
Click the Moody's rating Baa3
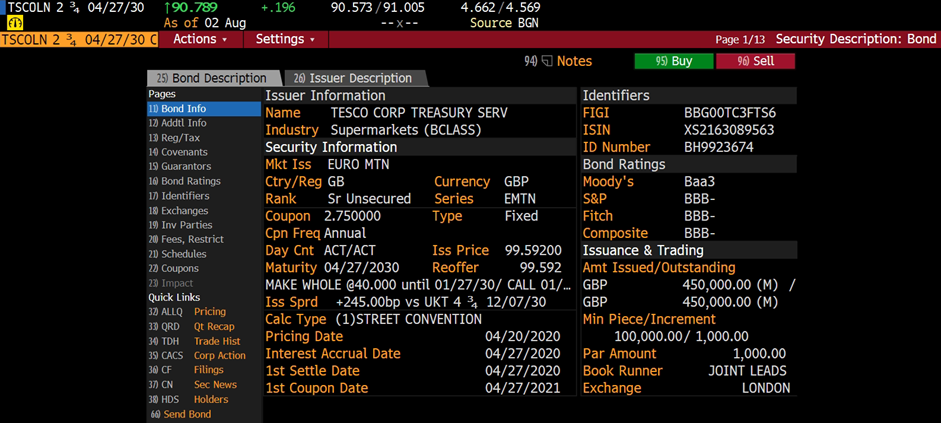coord(699,181)
